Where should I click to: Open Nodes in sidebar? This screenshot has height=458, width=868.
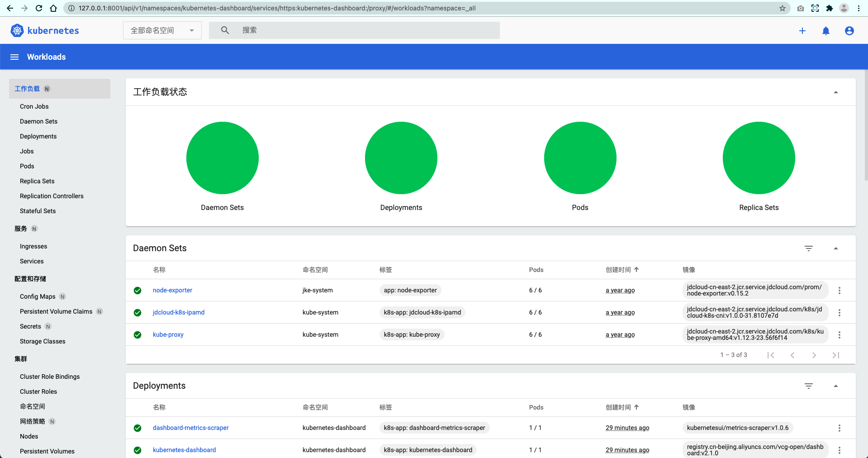[x=29, y=436]
